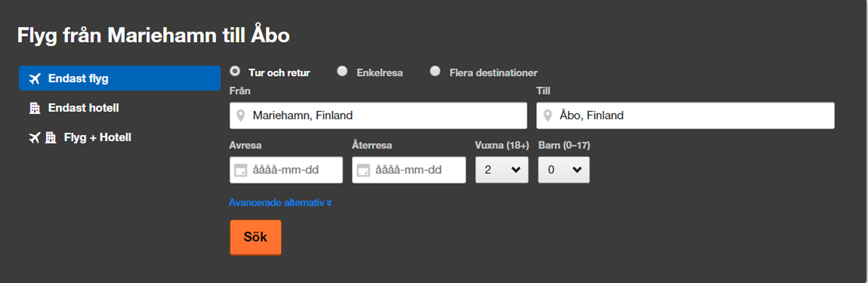Open the calendar icon for Återresa date
Screen dimensions: 868x283
(363, 170)
